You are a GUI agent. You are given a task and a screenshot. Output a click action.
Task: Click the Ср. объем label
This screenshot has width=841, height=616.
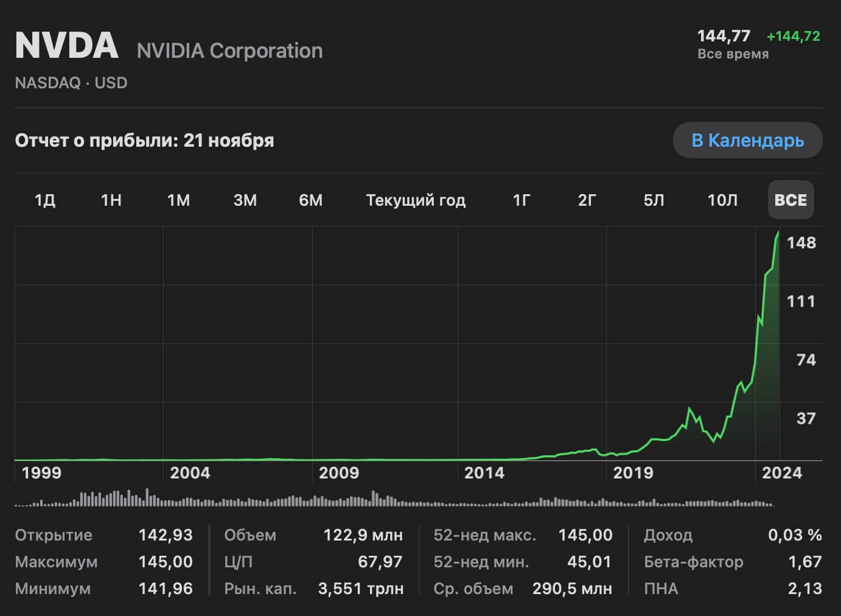[473, 589]
